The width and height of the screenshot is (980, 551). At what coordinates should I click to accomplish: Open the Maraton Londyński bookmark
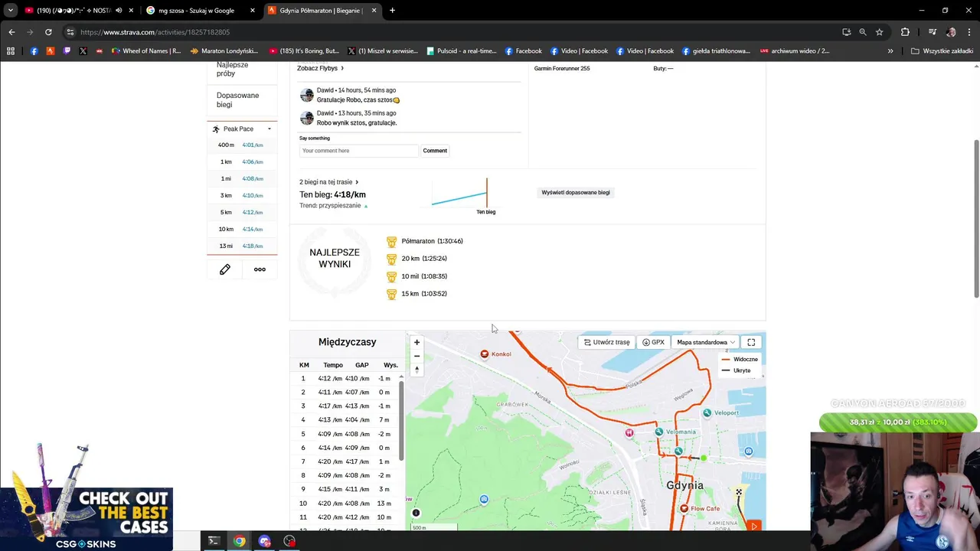(224, 51)
